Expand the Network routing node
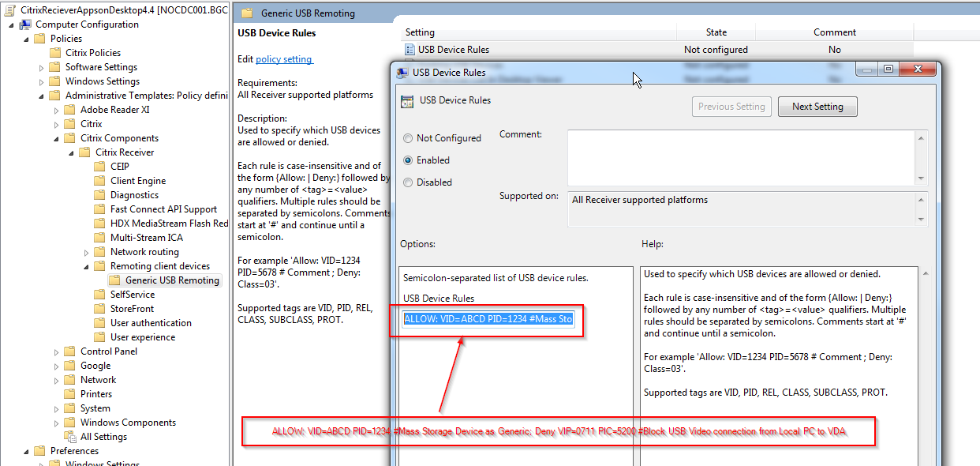The height and width of the screenshot is (466, 980). (x=86, y=253)
